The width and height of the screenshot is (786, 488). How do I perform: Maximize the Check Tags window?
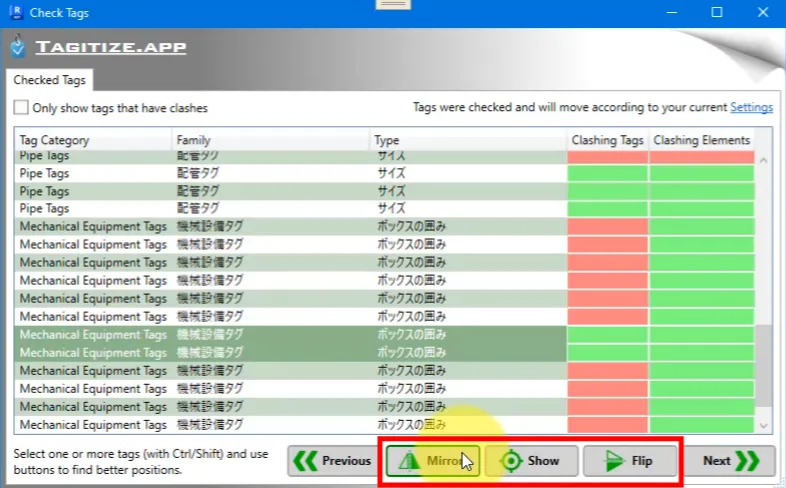click(x=717, y=12)
